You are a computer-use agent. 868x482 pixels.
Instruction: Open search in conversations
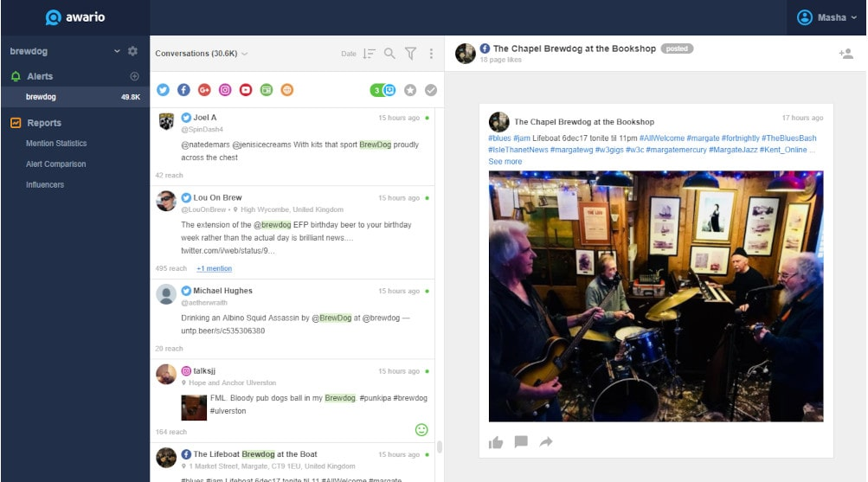(x=389, y=53)
